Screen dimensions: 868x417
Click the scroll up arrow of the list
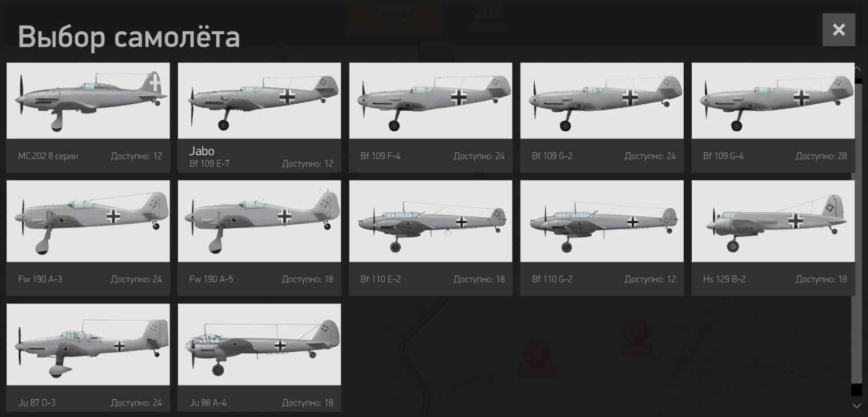pyautogui.click(x=857, y=68)
